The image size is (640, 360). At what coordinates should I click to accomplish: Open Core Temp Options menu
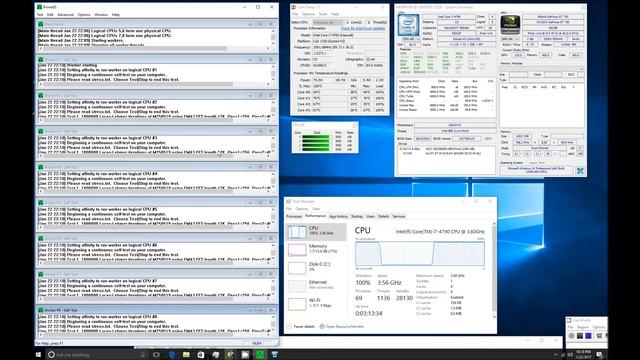tap(308, 14)
